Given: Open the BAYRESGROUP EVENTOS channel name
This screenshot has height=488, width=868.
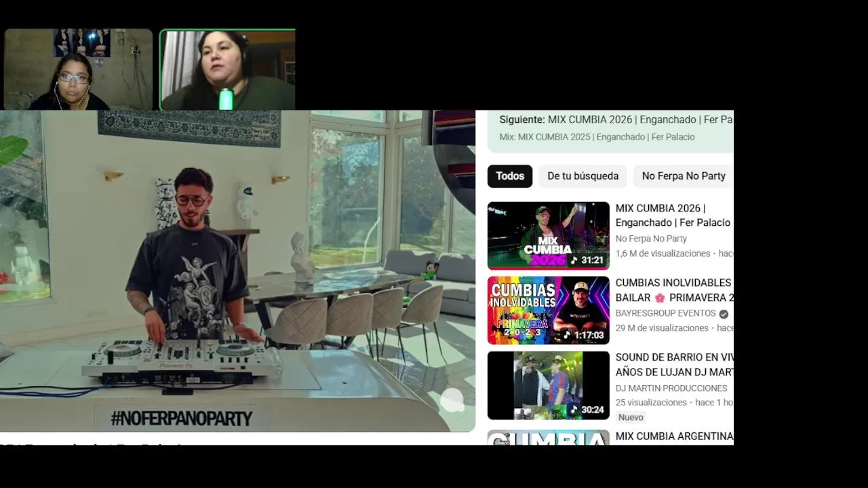Looking at the screenshot, I should coord(666,313).
